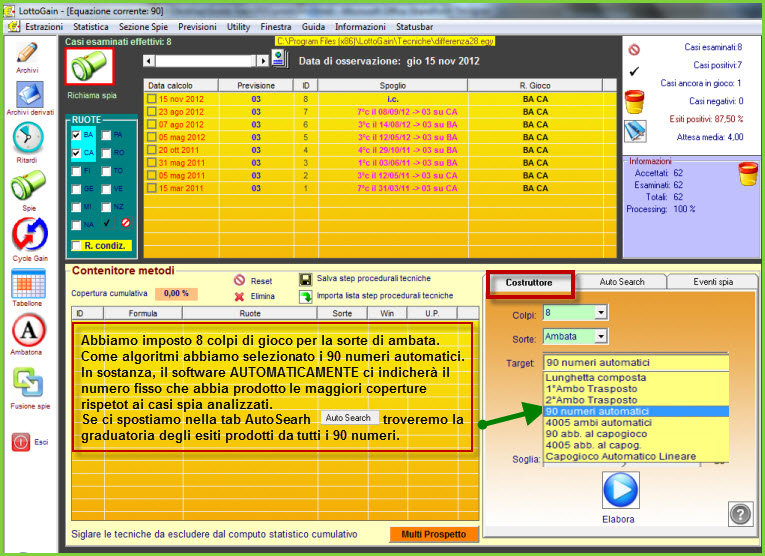
Task: Click the LottoGain icon in menu bar
Action: click(x=14, y=26)
